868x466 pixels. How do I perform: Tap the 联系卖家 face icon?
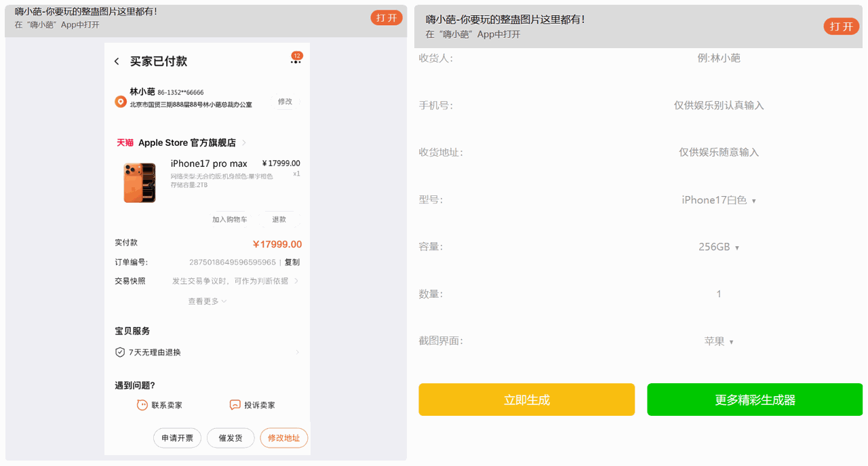click(x=142, y=405)
